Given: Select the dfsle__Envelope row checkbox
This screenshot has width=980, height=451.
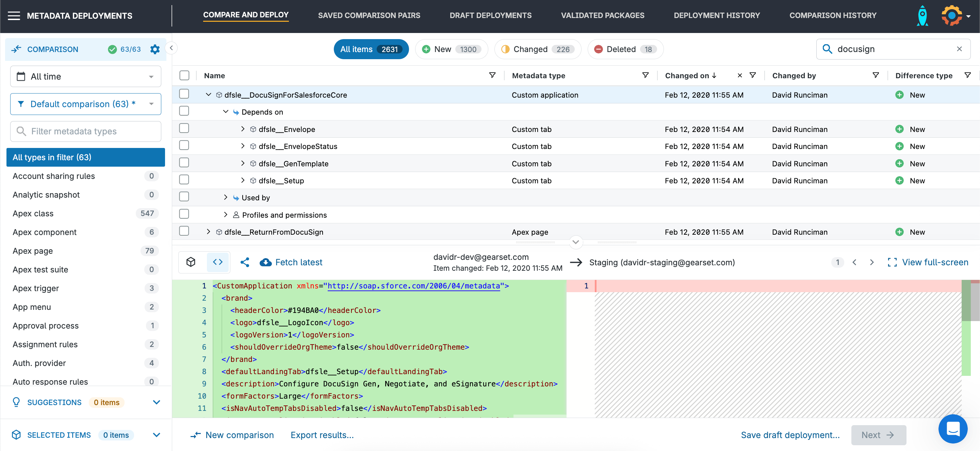Looking at the screenshot, I should pyautogui.click(x=184, y=129).
